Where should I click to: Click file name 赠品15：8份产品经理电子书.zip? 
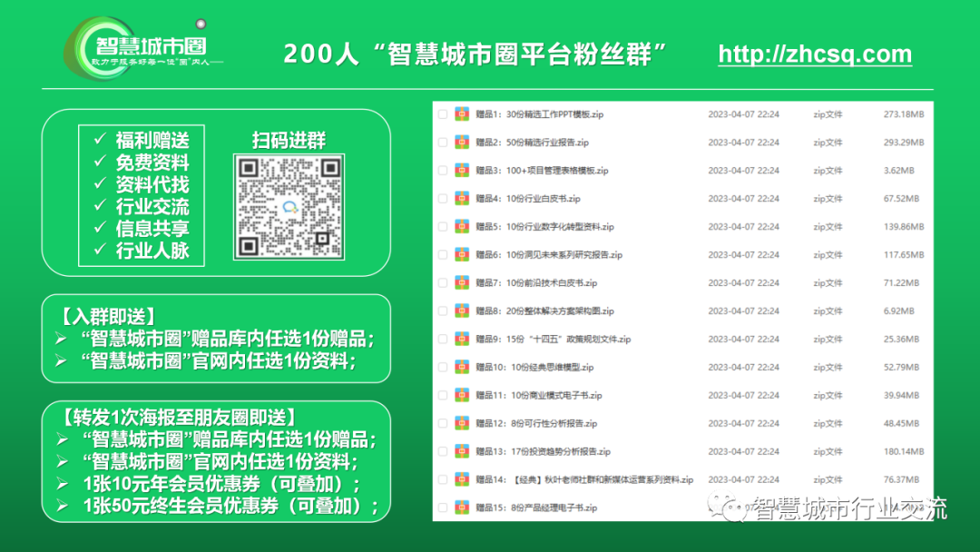(536, 508)
